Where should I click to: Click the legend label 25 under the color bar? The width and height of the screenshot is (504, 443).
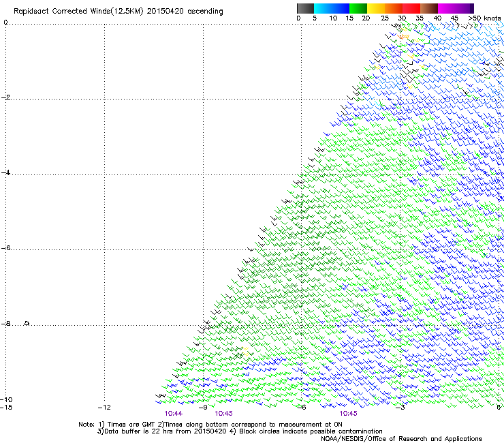tap(385, 18)
